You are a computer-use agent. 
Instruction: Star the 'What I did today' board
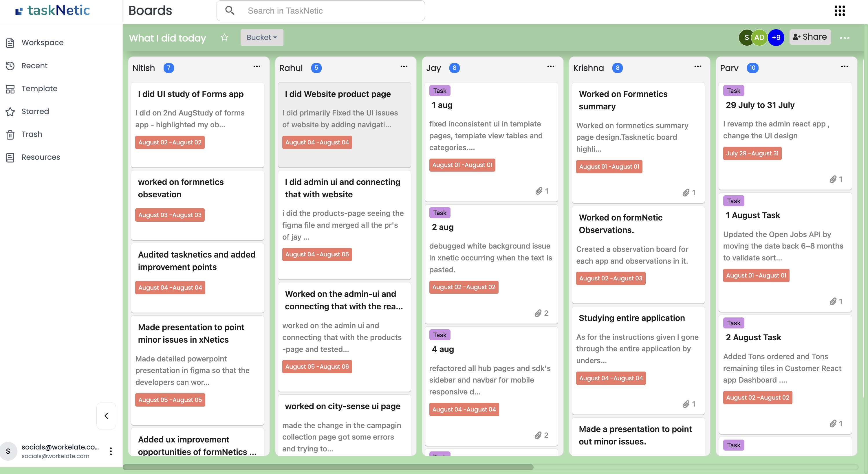pyautogui.click(x=224, y=37)
